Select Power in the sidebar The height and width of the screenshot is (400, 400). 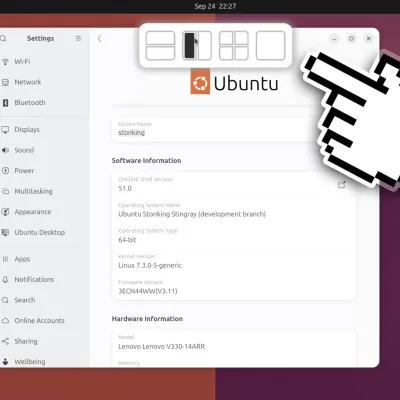(40, 171)
